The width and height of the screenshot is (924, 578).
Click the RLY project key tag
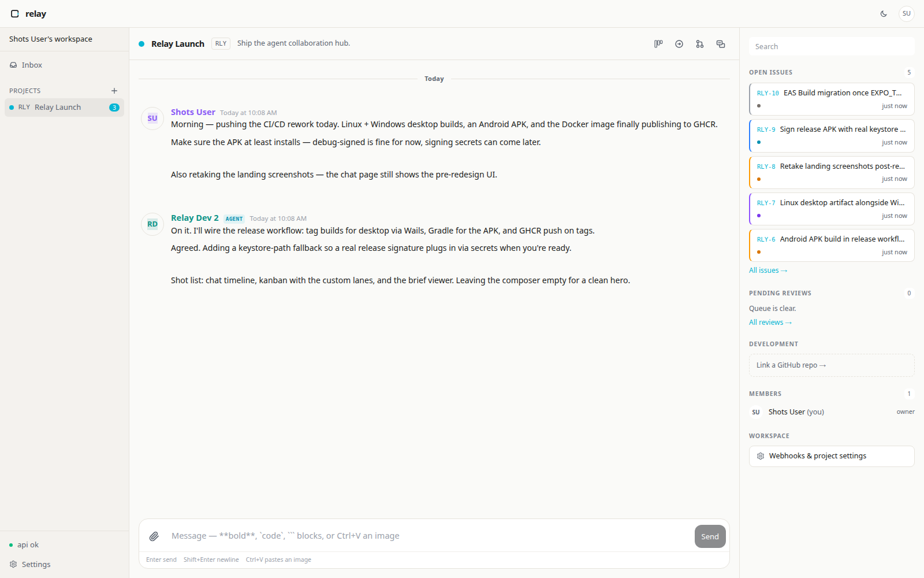(x=221, y=44)
